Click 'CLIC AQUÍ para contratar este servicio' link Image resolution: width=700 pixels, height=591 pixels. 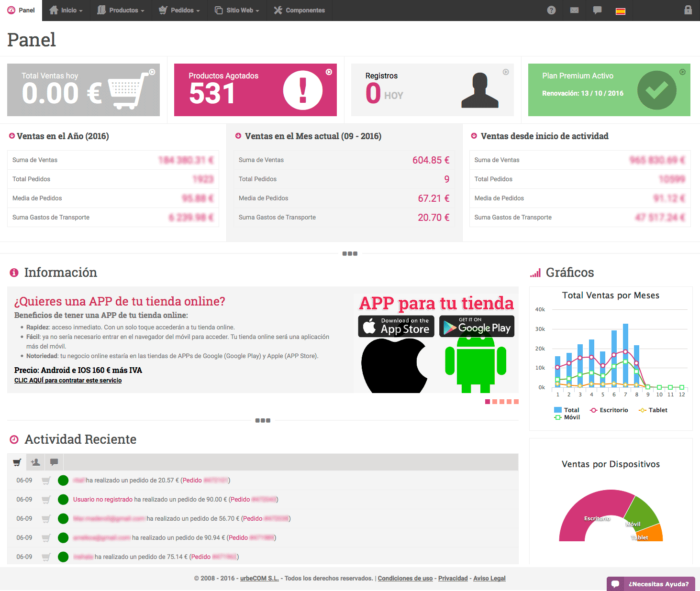[x=68, y=381]
